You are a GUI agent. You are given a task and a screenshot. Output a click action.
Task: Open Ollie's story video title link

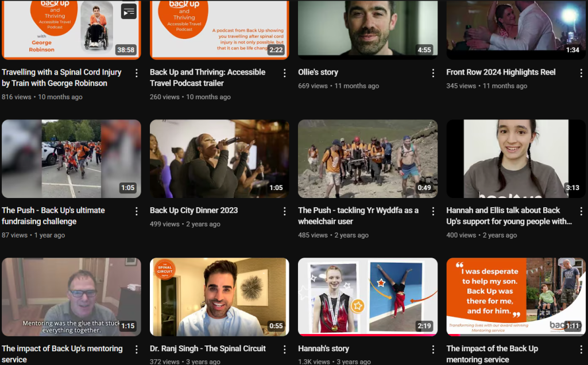(318, 72)
